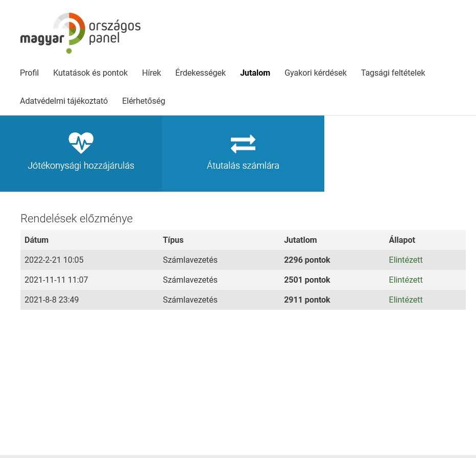Image resolution: width=476 pixels, height=458 pixels.
Task: Select the 2022-2-21 10:05 order row
Action: tap(54, 260)
